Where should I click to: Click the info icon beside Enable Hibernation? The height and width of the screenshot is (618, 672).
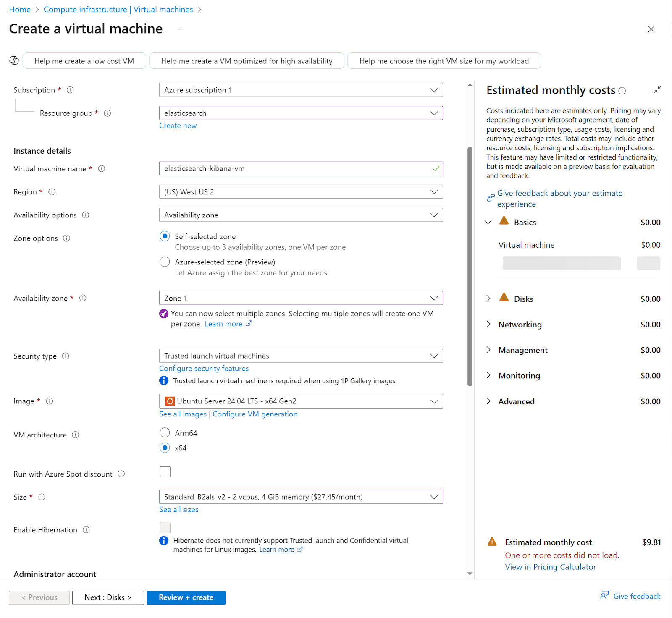click(87, 529)
